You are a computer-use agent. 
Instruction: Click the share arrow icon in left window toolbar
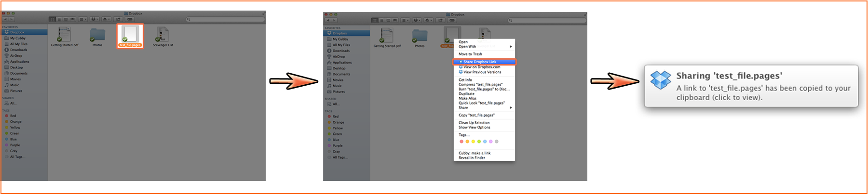(118, 19)
